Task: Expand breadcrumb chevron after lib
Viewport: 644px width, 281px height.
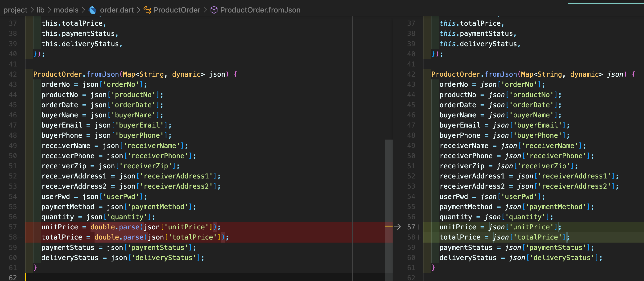Action: tap(49, 10)
